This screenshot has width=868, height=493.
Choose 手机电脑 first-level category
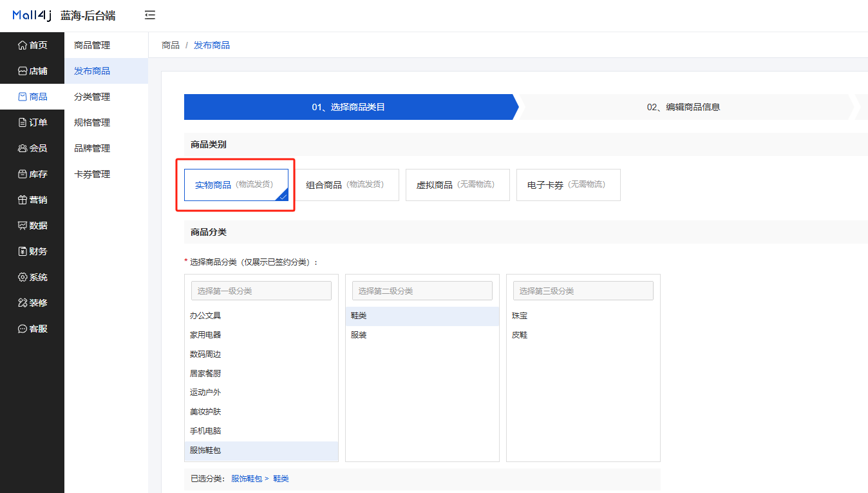tap(261, 431)
